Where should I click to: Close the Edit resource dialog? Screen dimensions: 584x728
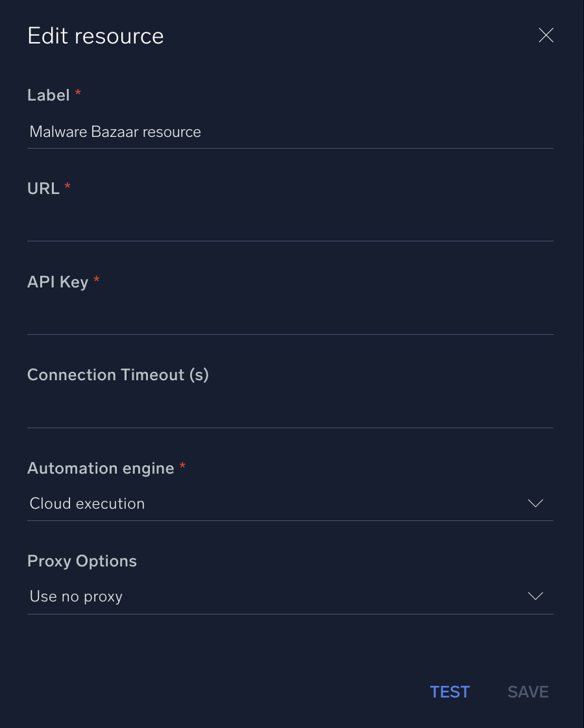546,35
